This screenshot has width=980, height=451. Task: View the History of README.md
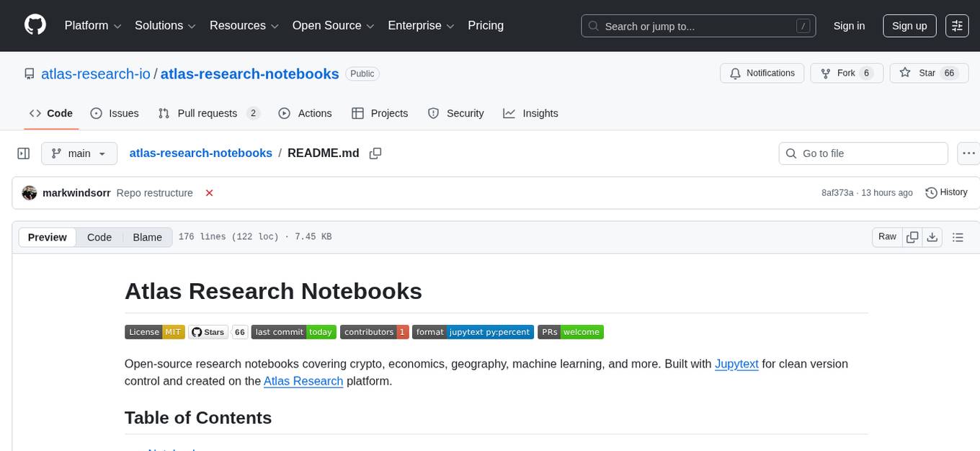coord(946,192)
